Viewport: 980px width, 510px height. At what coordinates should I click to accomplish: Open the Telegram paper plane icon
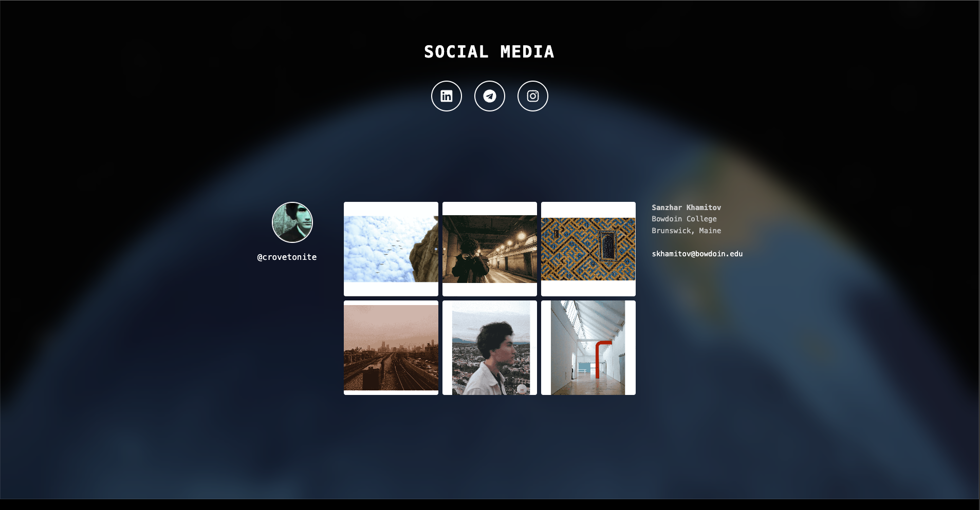[489, 96]
